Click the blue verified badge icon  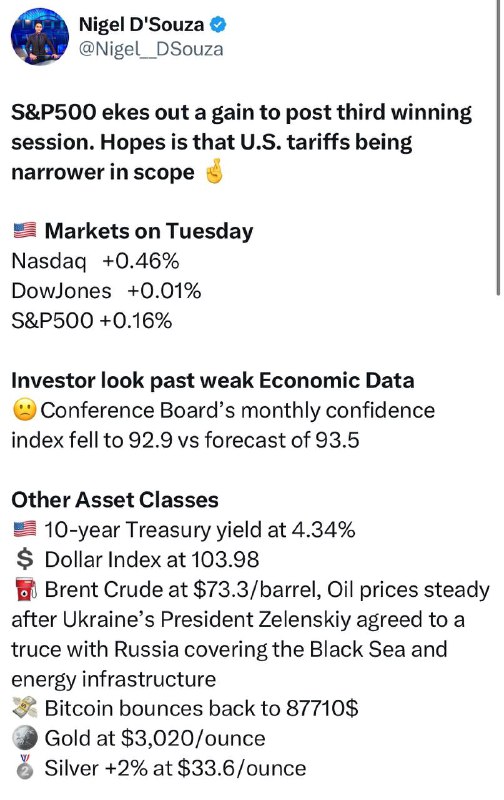[219, 24]
